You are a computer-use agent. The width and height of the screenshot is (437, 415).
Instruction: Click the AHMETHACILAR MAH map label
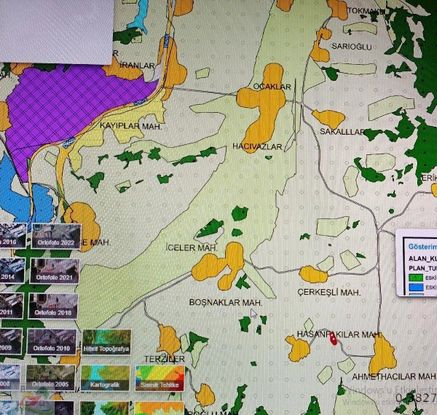[394, 377]
